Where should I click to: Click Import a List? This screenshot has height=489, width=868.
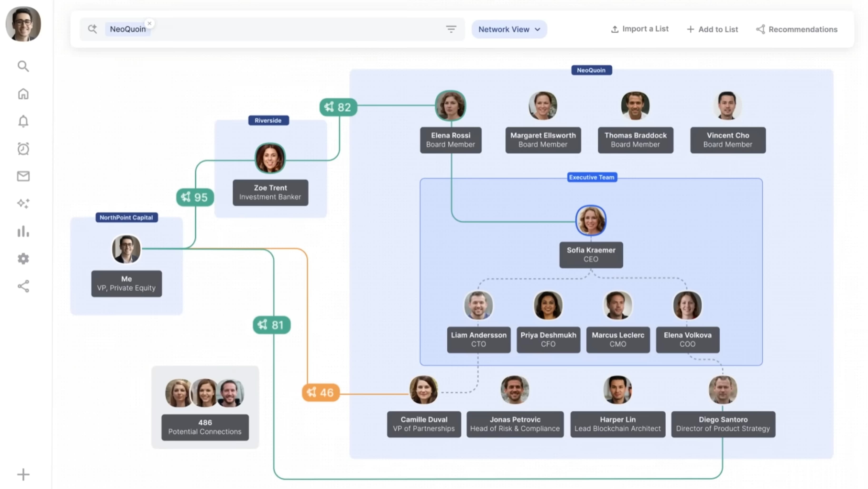pyautogui.click(x=639, y=29)
